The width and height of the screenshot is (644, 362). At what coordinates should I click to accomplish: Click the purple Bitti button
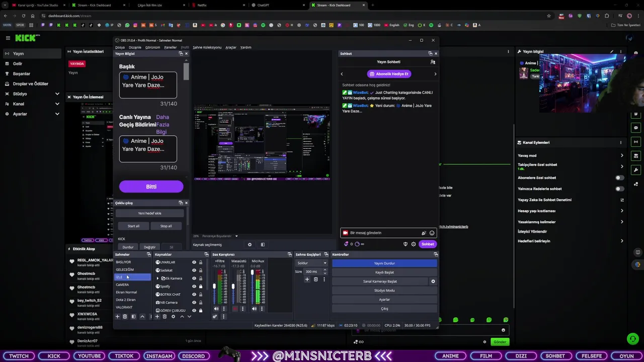pyautogui.click(x=151, y=187)
